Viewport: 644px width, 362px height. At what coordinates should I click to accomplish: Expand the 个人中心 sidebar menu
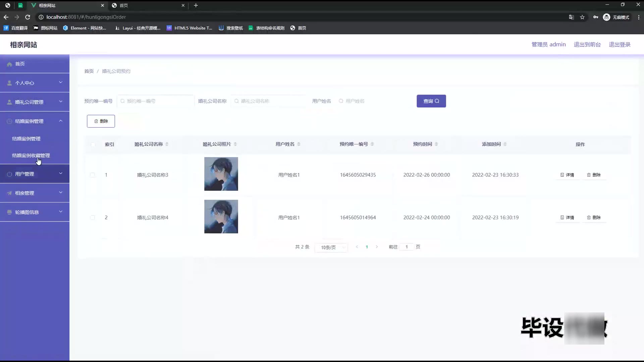point(35,83)
